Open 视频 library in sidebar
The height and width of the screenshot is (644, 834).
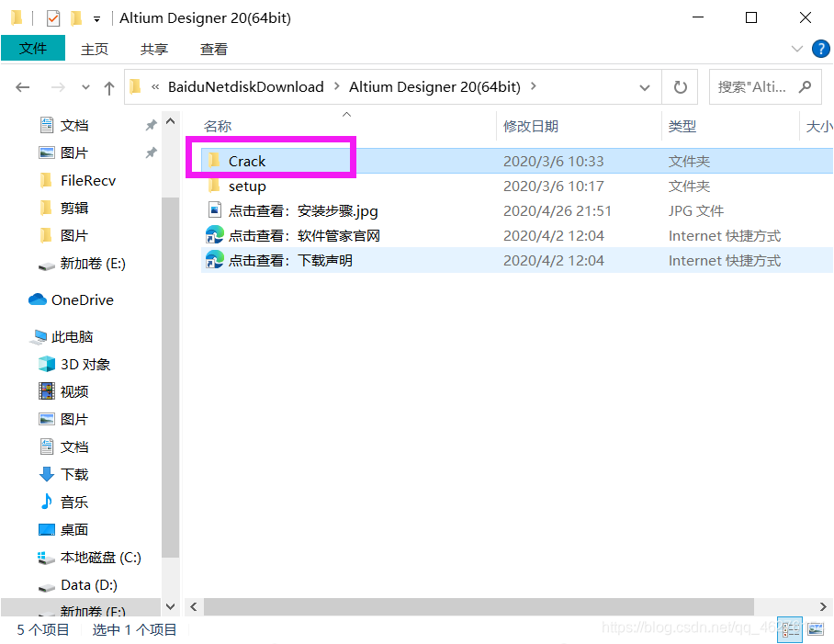click(73, 392)
